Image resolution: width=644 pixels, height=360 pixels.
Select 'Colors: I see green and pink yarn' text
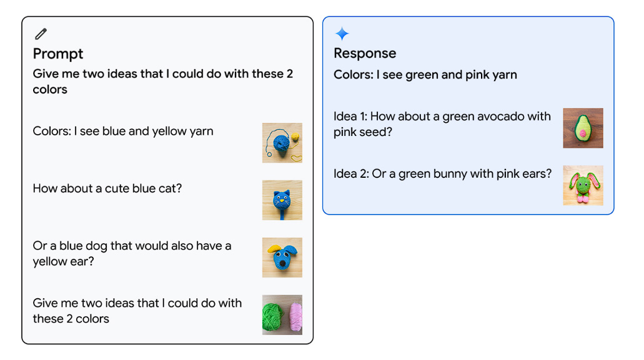pos(425,75)
